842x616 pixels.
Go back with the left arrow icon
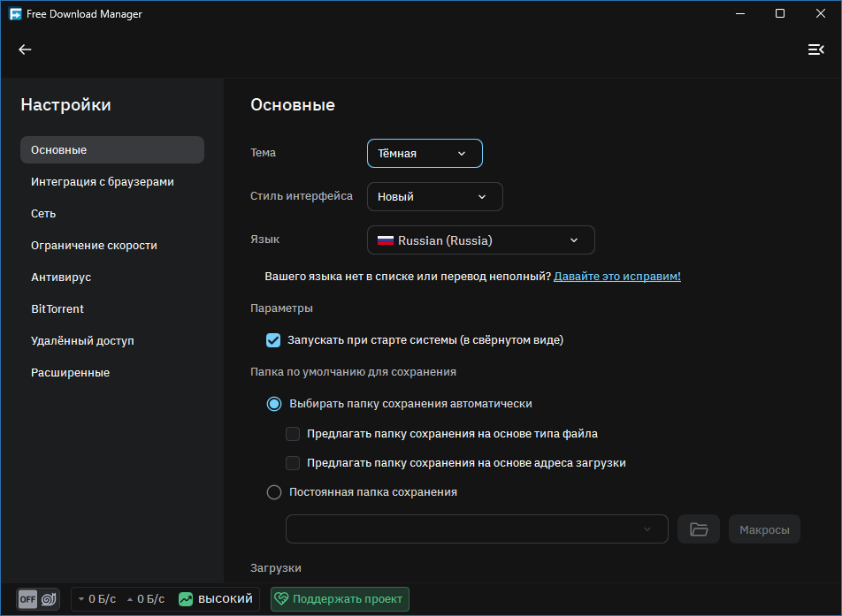click(25, 49)
